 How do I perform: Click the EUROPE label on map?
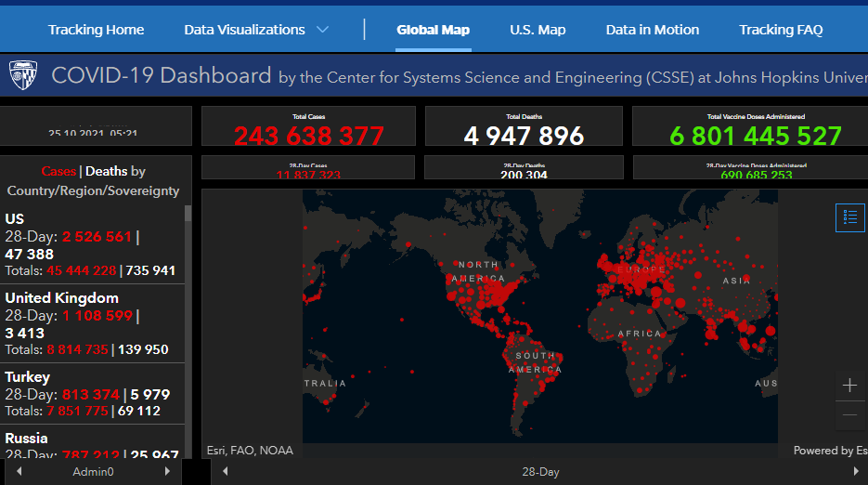[641, 269]
